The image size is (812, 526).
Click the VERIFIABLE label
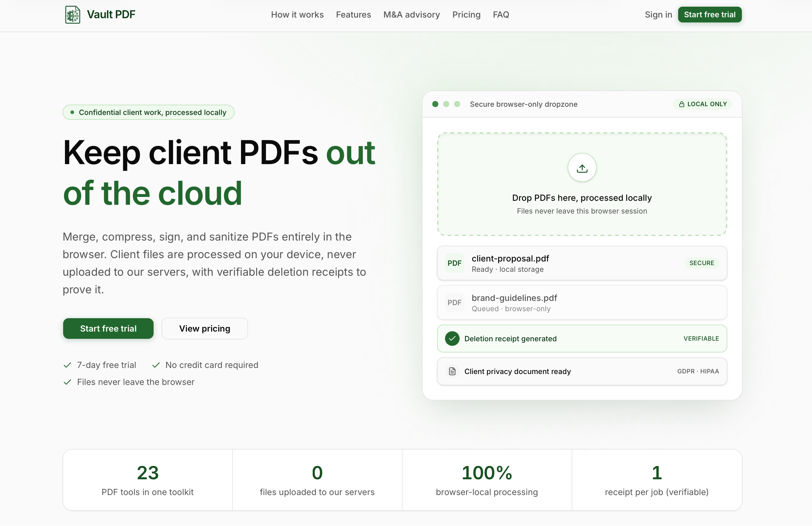click(701, 339)
